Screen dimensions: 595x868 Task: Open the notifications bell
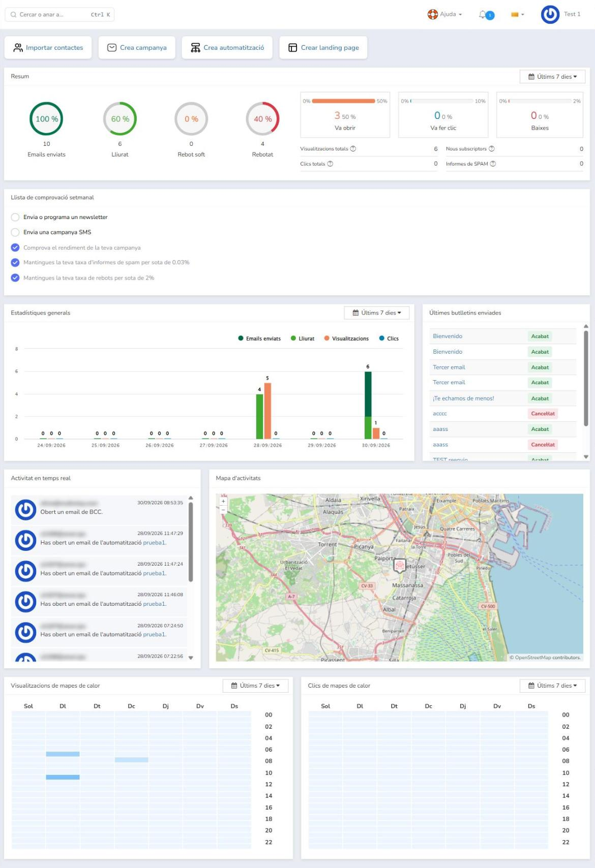(483, 15)
